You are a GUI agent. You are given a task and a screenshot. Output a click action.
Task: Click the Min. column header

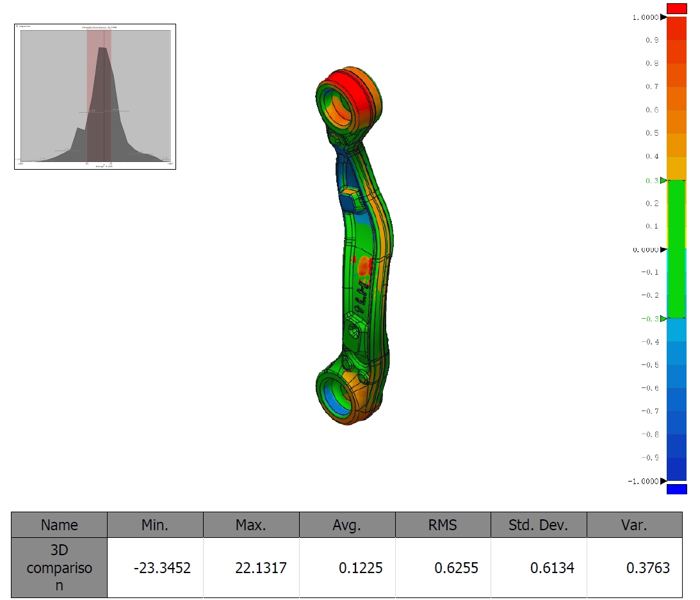[x=155, y=525]
